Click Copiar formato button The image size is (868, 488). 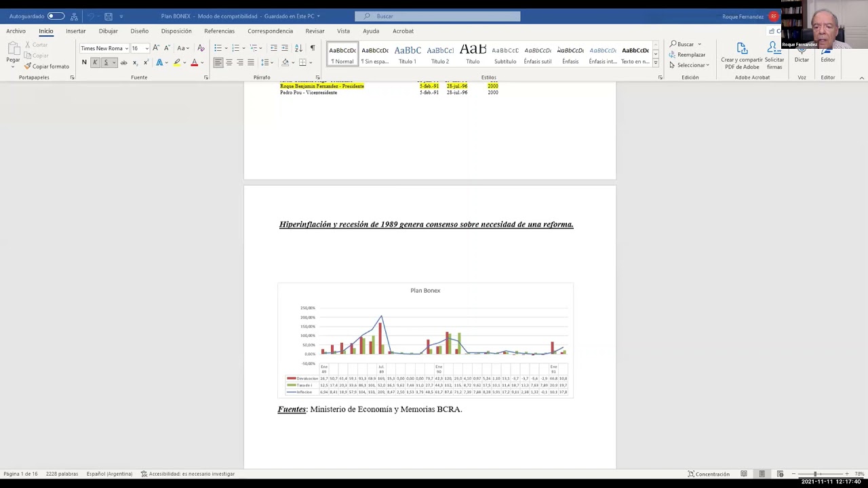pyautogui.click(x=47, y=66)
